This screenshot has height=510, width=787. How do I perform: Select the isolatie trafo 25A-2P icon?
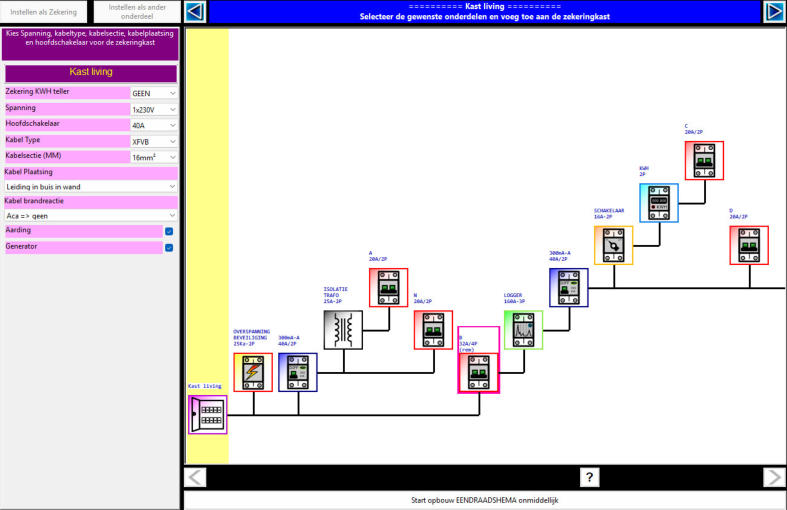tap(343, 329)
